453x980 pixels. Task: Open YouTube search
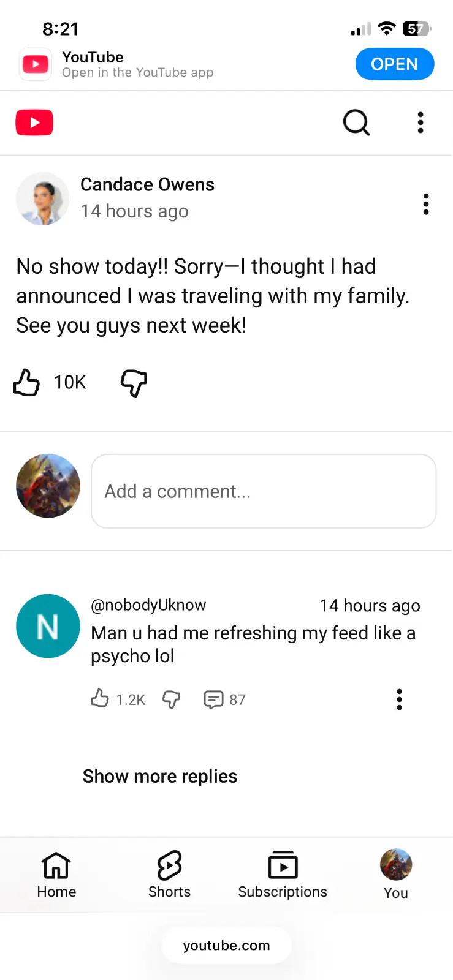pos(356,123)
